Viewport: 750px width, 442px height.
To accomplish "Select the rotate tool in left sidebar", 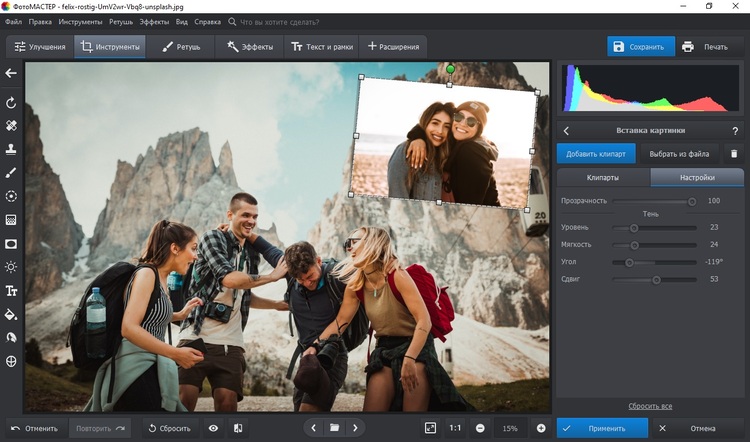I will (12, 103).
